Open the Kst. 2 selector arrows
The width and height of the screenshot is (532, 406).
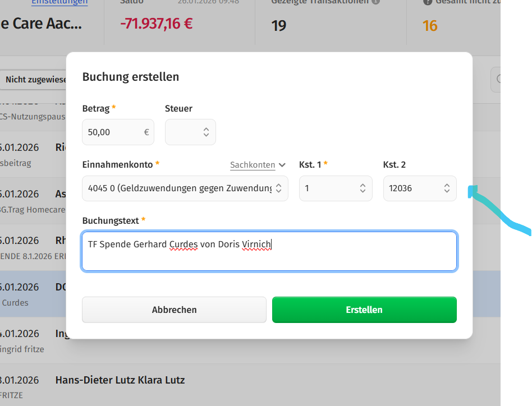(x=447, y=188)
